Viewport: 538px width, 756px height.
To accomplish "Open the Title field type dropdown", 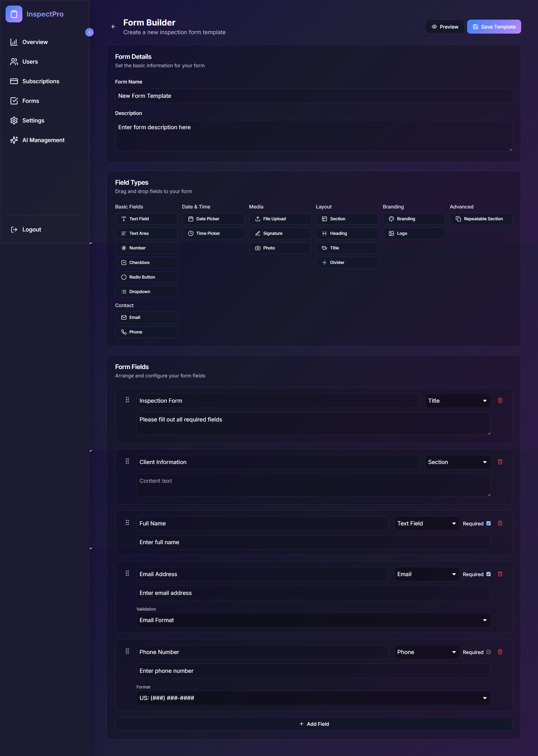I will pyautogui.click(x=458, y=400).
